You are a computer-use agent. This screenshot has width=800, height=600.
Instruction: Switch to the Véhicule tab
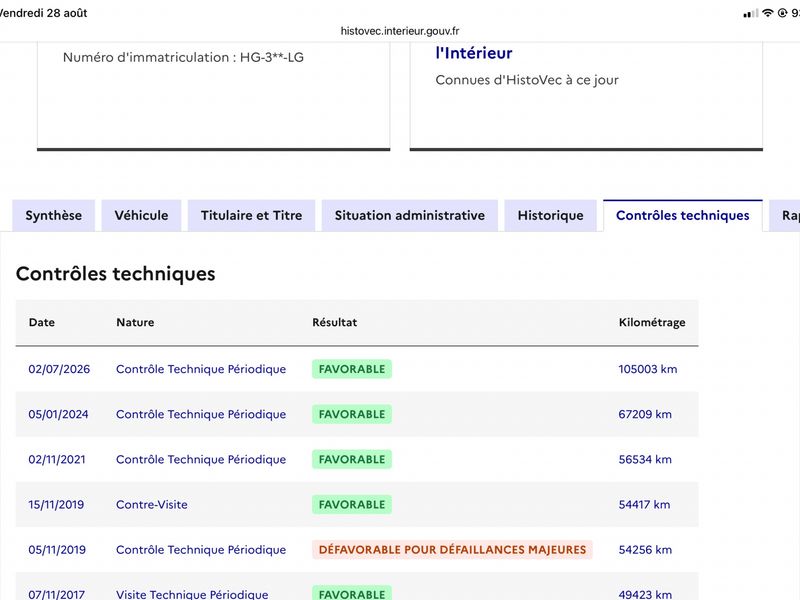point(141,215)
